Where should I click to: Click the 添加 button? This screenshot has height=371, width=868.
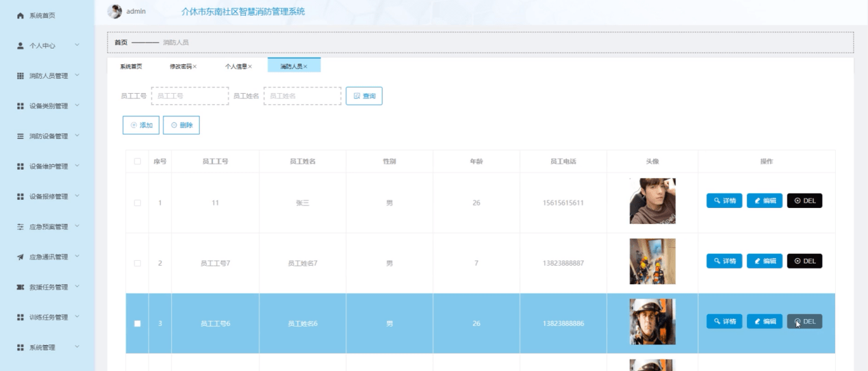[141, 125]
